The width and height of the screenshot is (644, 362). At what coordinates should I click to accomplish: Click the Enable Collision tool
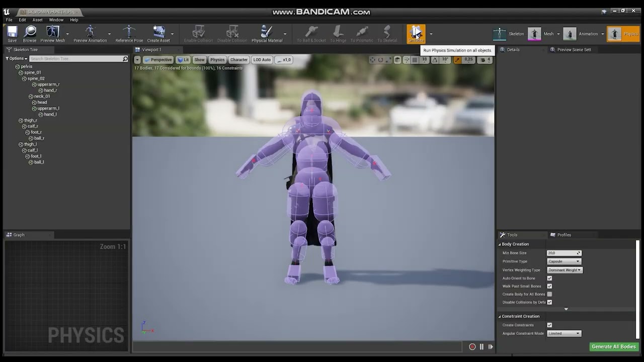pos(199,34)
